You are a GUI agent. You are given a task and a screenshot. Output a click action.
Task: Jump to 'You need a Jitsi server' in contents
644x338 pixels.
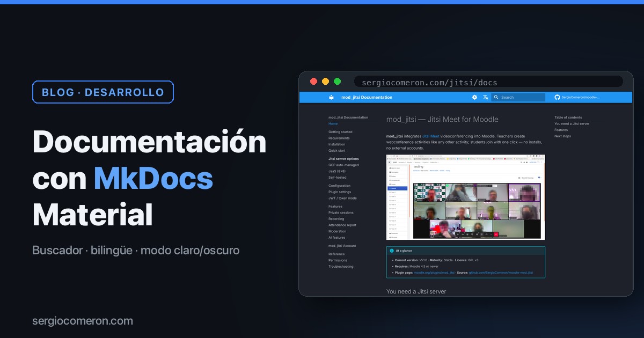572,123
